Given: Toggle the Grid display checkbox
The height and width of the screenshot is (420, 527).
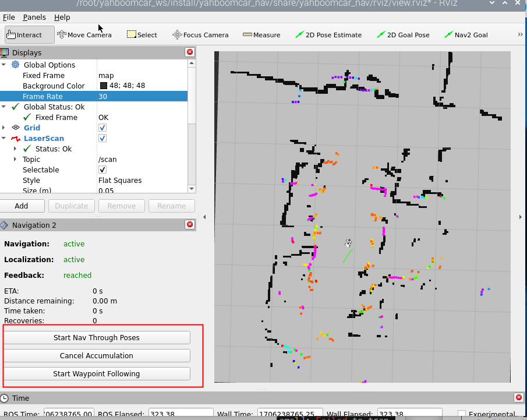Looking at the screenshot, I should pos(102,128).
